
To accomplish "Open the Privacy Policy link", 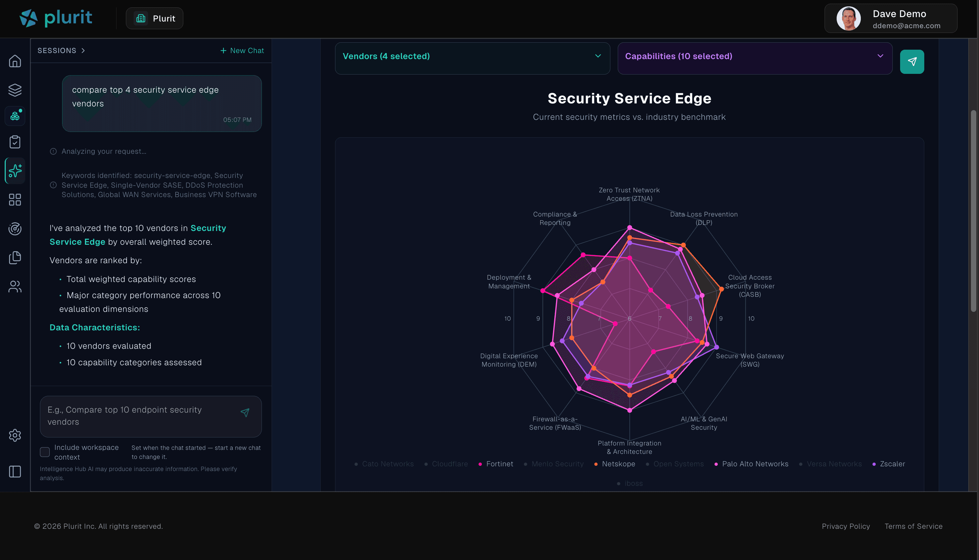I will [x=846, y=526].
